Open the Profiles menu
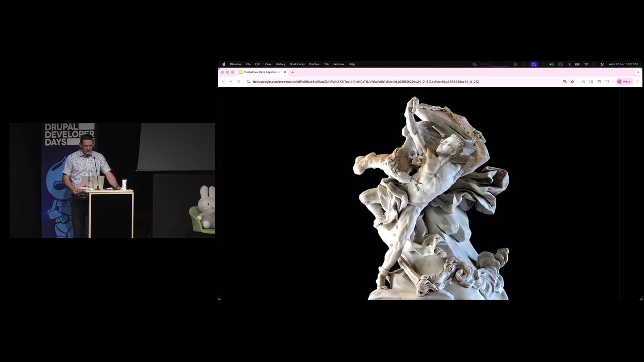 pos(314,64)
